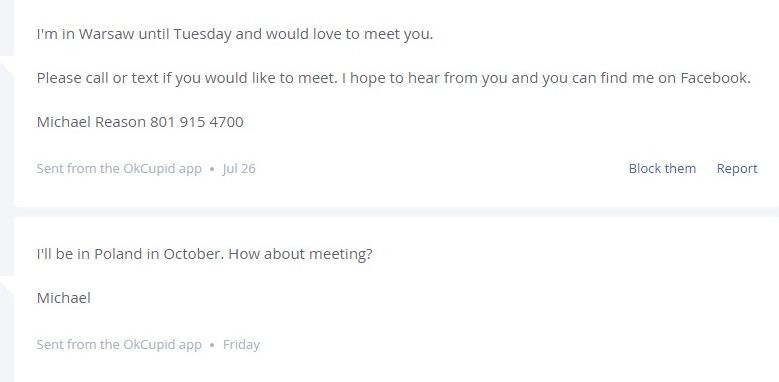Viewport: 779px width, 382px height.
Task: Click the 'Michael' signature in second message
Action: click(64, 298)
